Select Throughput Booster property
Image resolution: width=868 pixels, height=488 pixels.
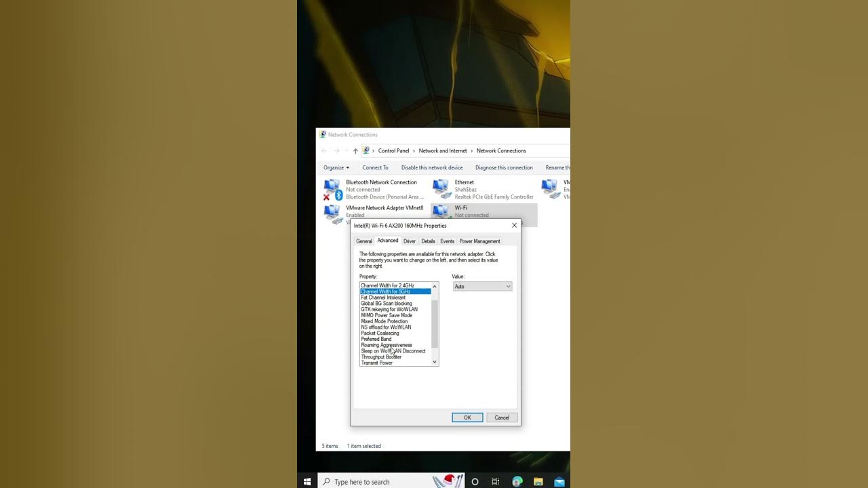[395, 357]
